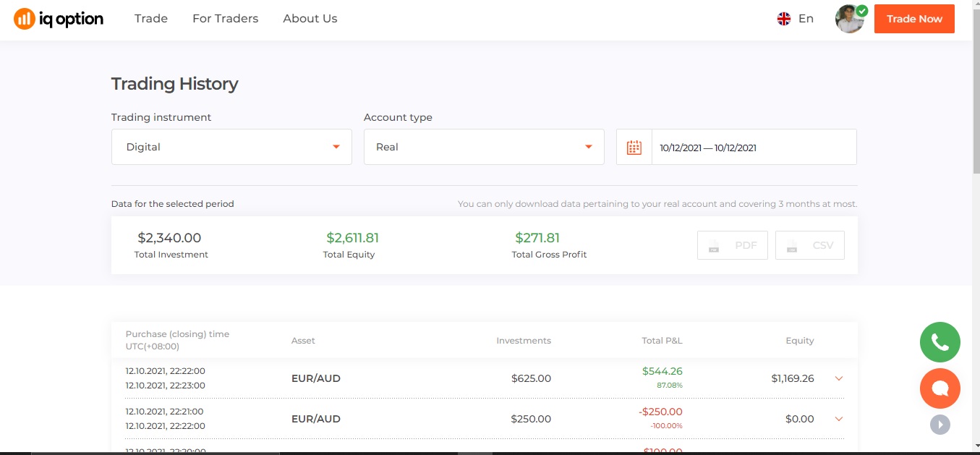Open the Account type dropdown

pyautogui.click(x=484, y=147)
